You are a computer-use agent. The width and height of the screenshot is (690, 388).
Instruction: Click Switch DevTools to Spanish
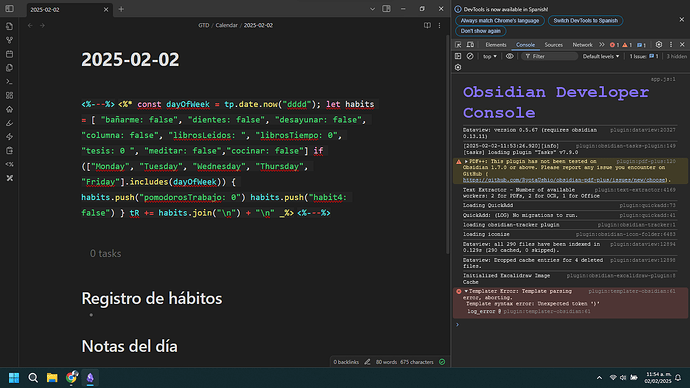(585, 21)
